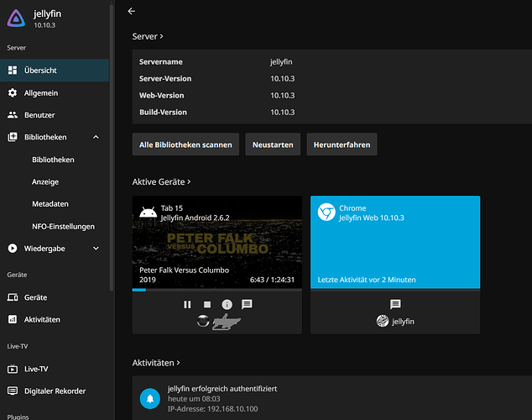Expand the Wiedergabe submenu
Screen dimensions: 532x420
tap(96, 249)
